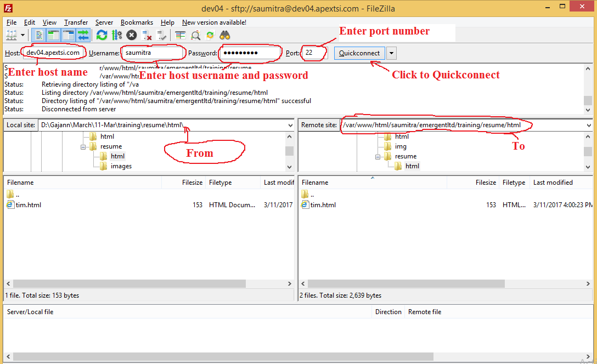Click the transfer queue horizontal scrollbar
The image size is (597, 364).
click(223, 357)
